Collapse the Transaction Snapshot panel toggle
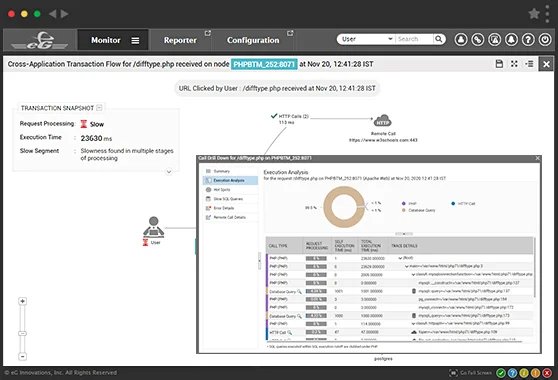558x380 pixels. pos(99,107)
